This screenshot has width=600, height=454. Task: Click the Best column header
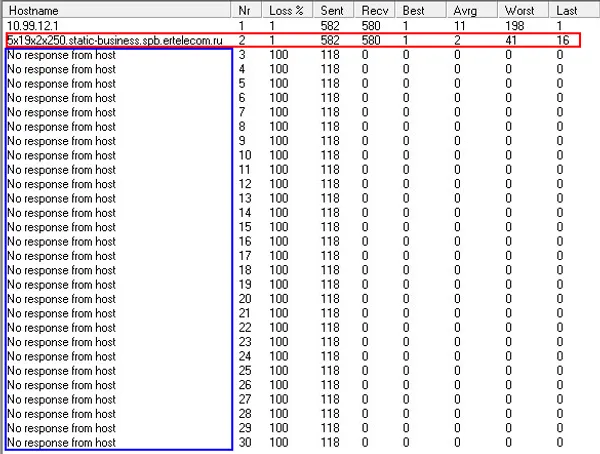[421, 10]
